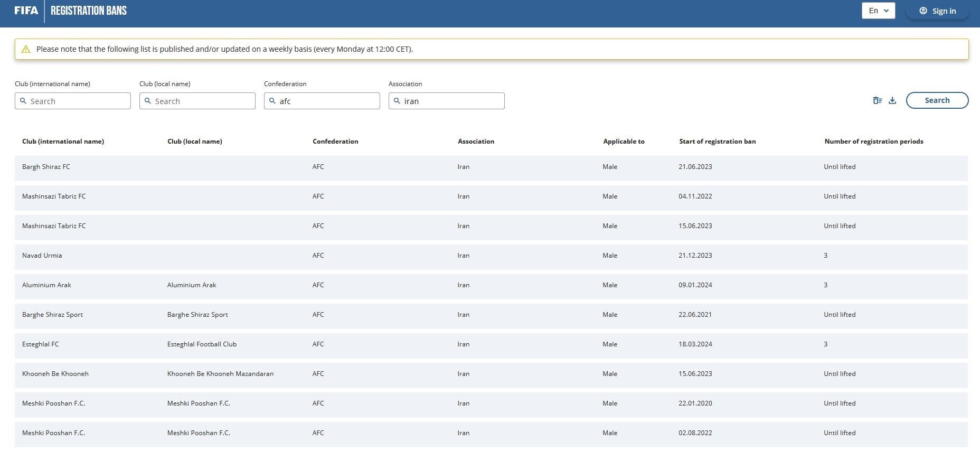This screenshot has width=980, height=461.
Task: Click magnifier icon in Club international name filter
Action: [x=23, y=101]
